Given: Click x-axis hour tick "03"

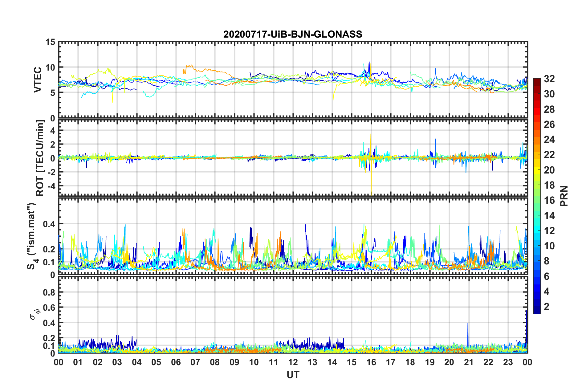Looking at the screenshot, I should pyautogui.click(x=117, y=362).
